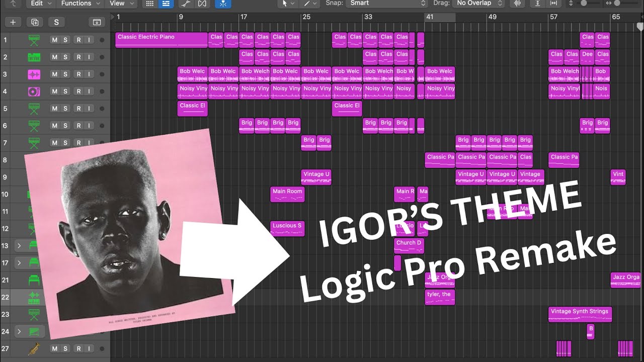
Task: Click track 2 synth keyboard icon
Action: pos(34,57)
